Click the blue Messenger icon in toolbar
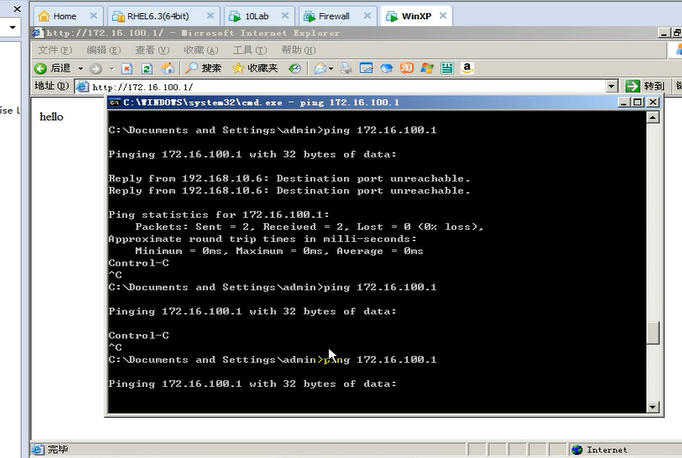The height and width of the screenshot is (458, 682). (386, 68)
